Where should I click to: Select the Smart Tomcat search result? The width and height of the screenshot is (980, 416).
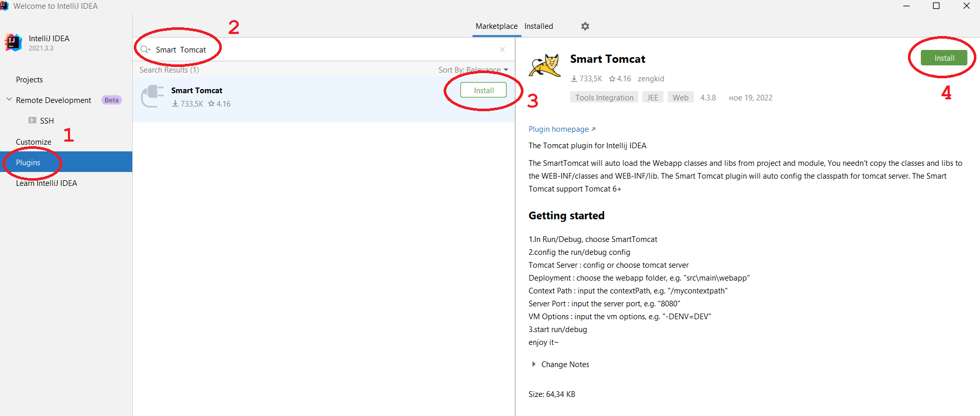pos(324,99)
